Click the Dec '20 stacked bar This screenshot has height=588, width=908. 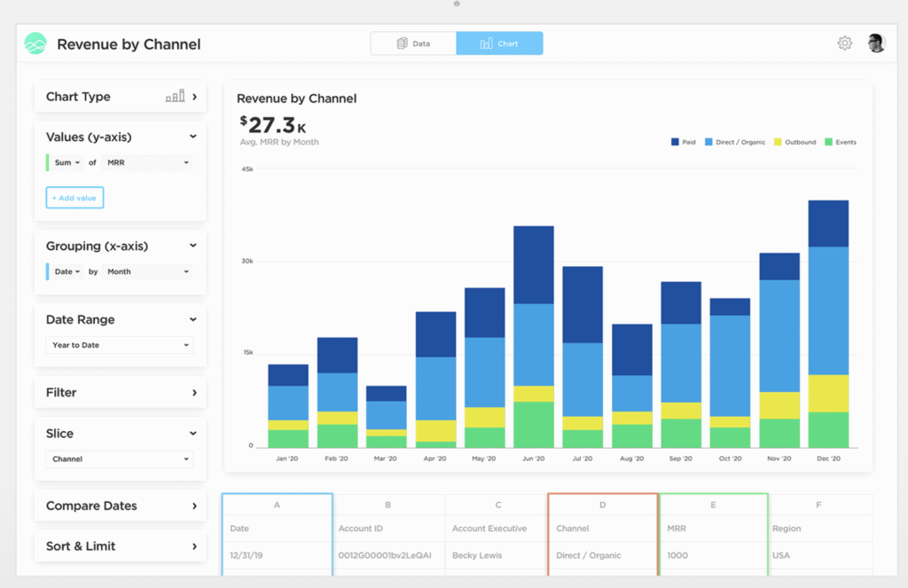[828, 324]
